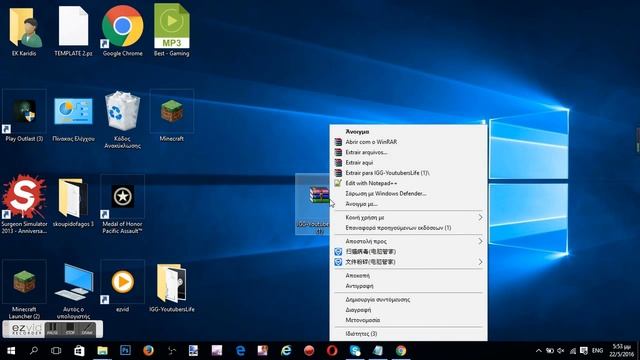The height and width of the screenshot is (360, 640).
Task: Choose Άνοιγμα at top of context menu
Action: [x=408, y=131]
